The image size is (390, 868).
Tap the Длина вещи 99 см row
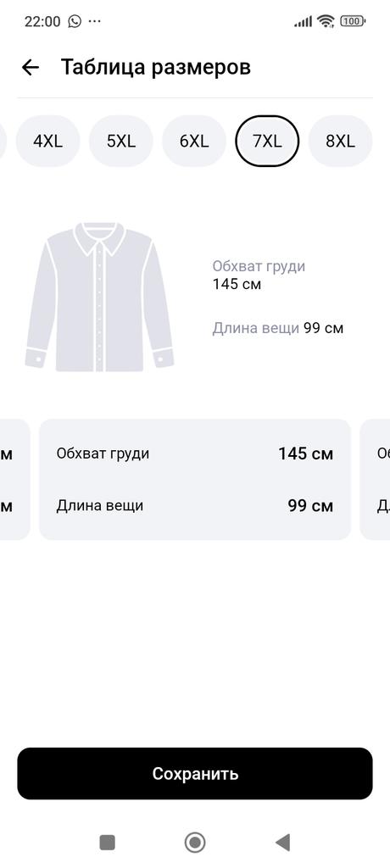click(x=195, y=505)
